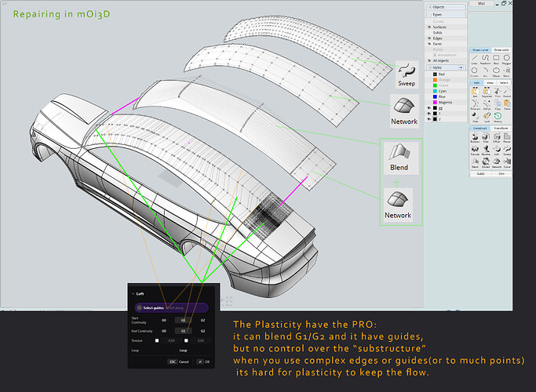Check the second Tension checkbox in Loft dialog

coord(186,340)
